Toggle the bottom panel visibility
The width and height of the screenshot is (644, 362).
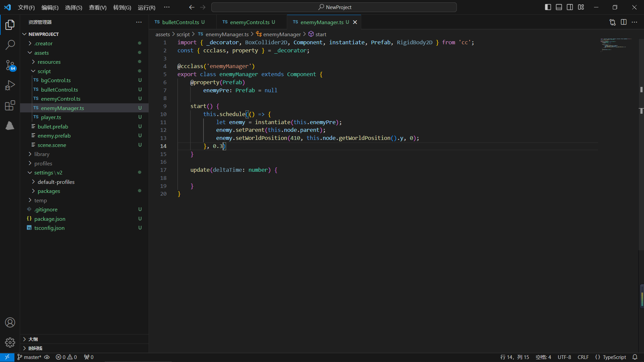tap(559, 7)
